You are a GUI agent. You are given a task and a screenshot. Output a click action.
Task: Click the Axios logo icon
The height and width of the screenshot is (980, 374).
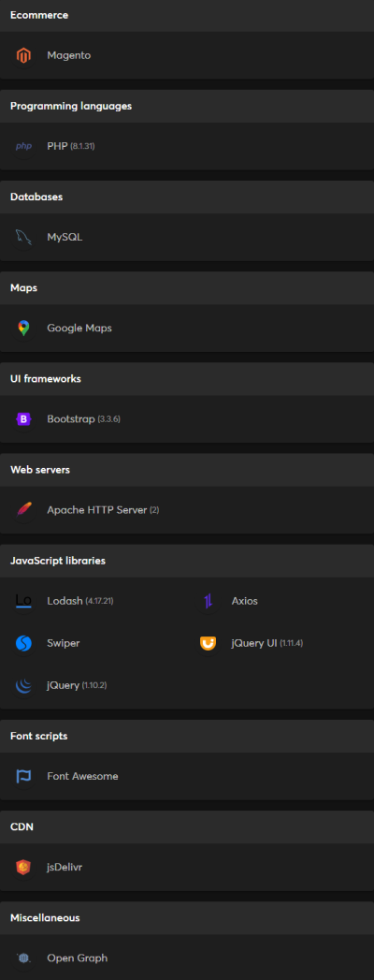pos(208,601)
